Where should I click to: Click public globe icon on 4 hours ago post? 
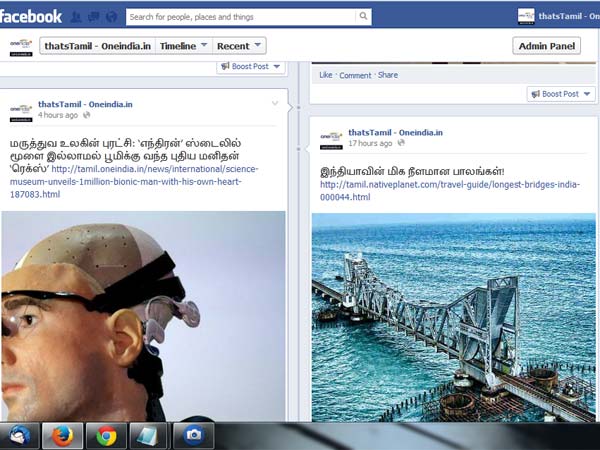(x=87, y=115)
